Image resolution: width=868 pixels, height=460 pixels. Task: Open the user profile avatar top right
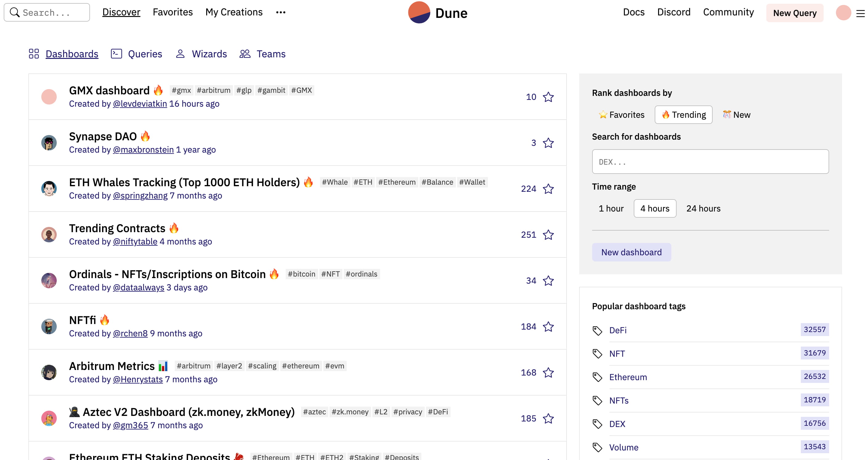click(843, 13)
